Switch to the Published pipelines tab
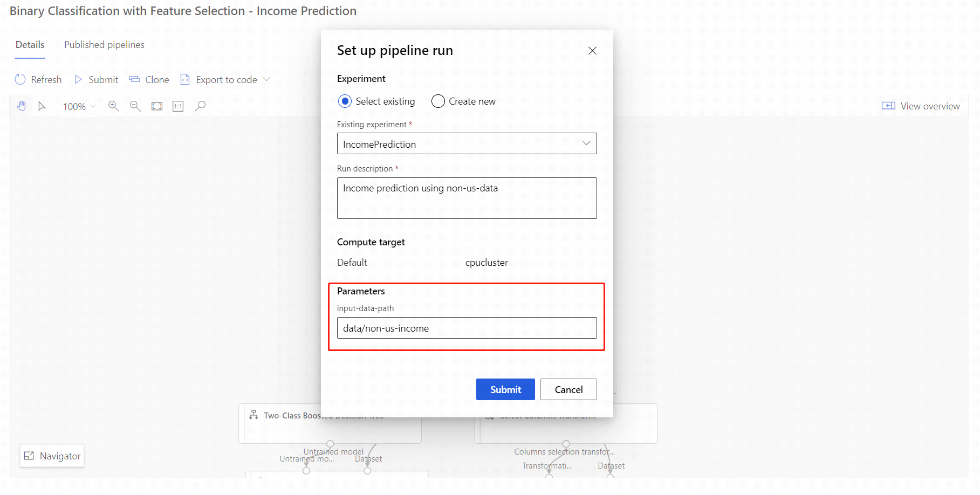This screenshot has width=980, height=495. (104, 45)
